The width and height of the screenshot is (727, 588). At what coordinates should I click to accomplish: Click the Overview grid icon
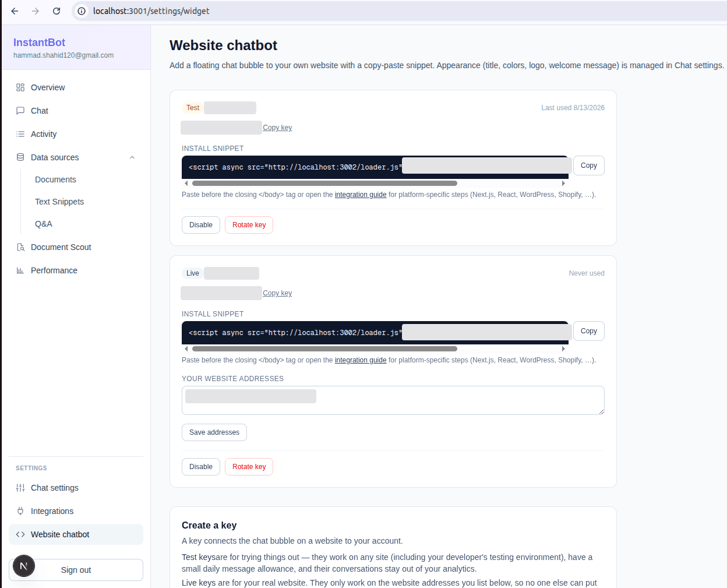20,87
